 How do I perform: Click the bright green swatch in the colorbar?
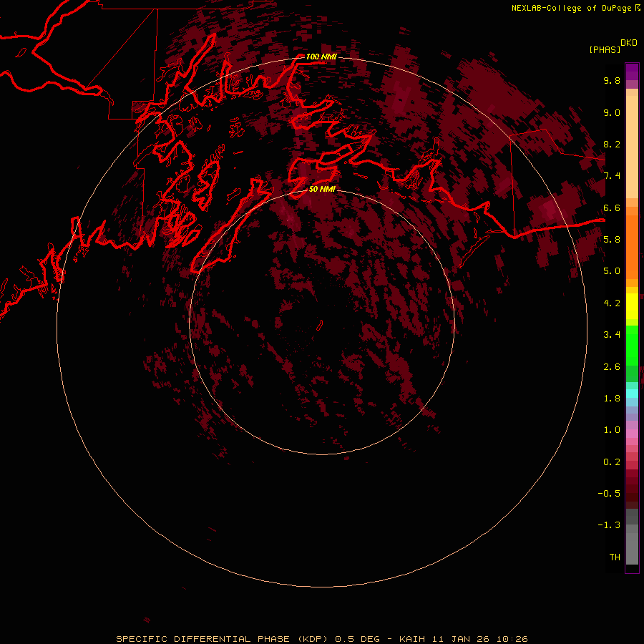click(632, 346)
